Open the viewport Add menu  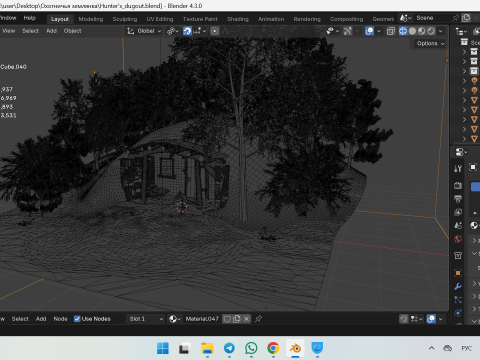click(x=51, y=31)
